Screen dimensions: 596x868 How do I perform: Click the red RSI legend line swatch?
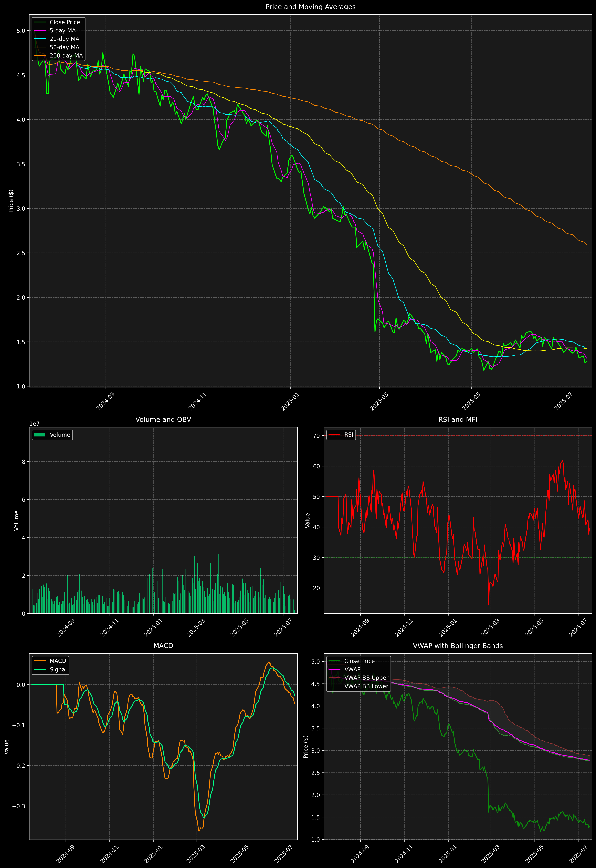coord(335,435)
